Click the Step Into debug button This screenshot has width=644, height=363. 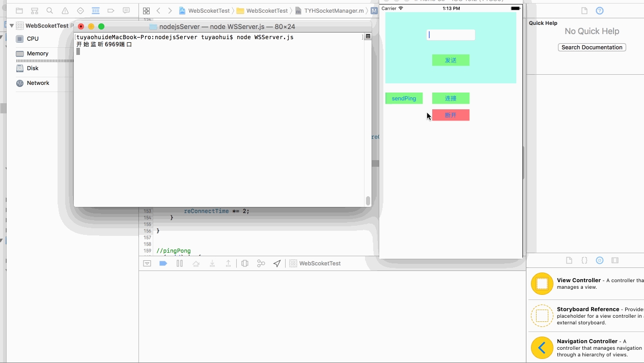click(212, 263)
